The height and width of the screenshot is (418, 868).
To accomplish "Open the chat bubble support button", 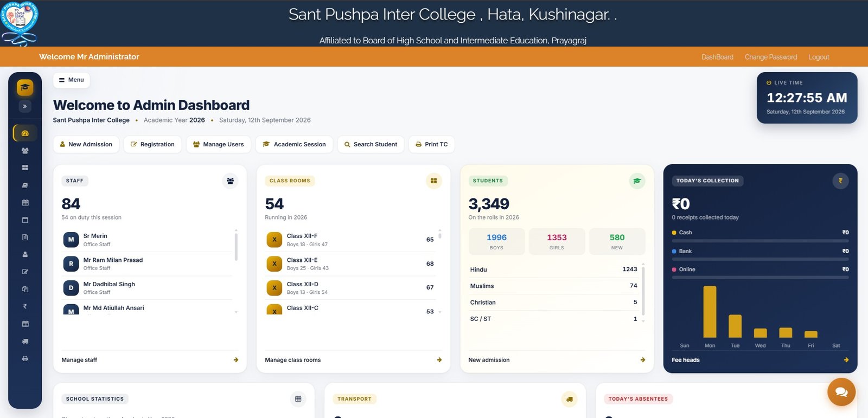I will tap(841, 392).
